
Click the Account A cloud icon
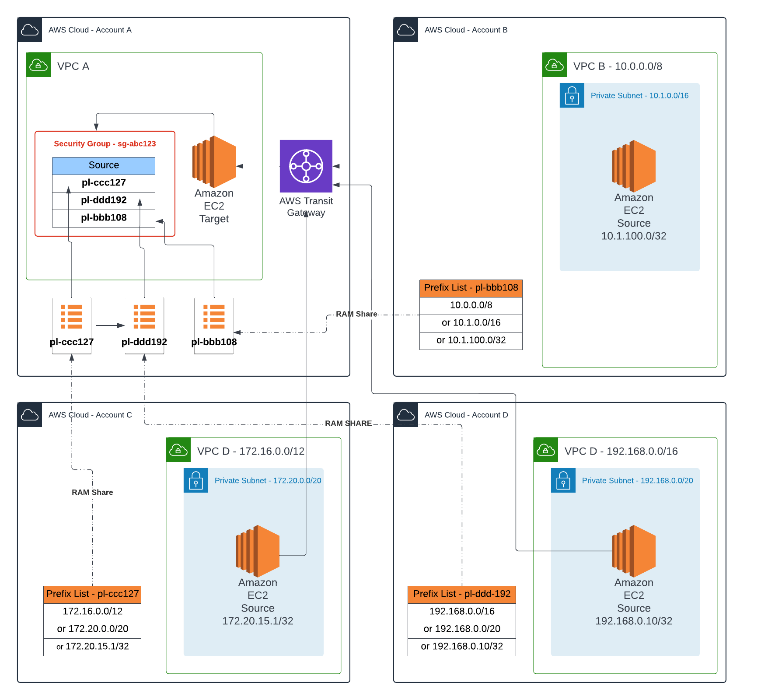[30, 30]
